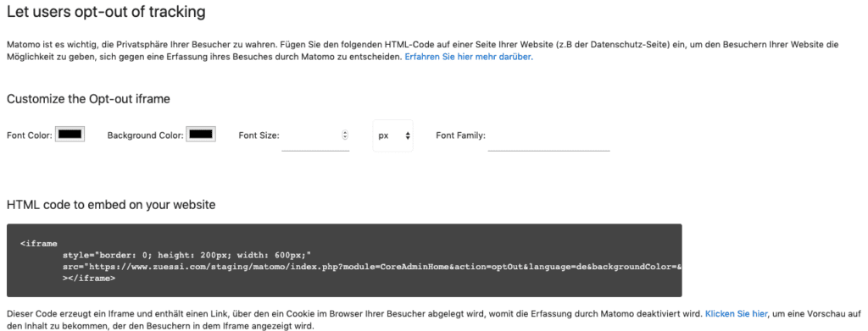The image size is (868, 331).
Task: Click the 'Font Color:' label
Action: 30,135
